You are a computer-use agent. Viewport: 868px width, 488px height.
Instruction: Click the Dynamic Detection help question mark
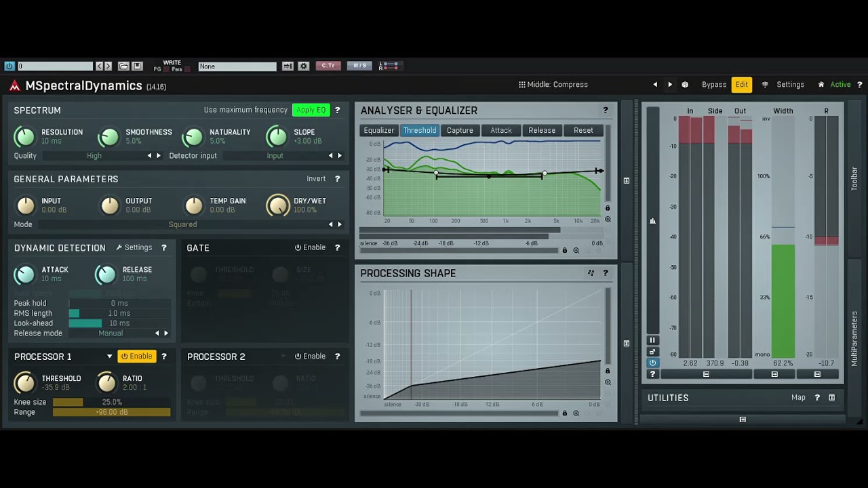[x=163, y=248]
